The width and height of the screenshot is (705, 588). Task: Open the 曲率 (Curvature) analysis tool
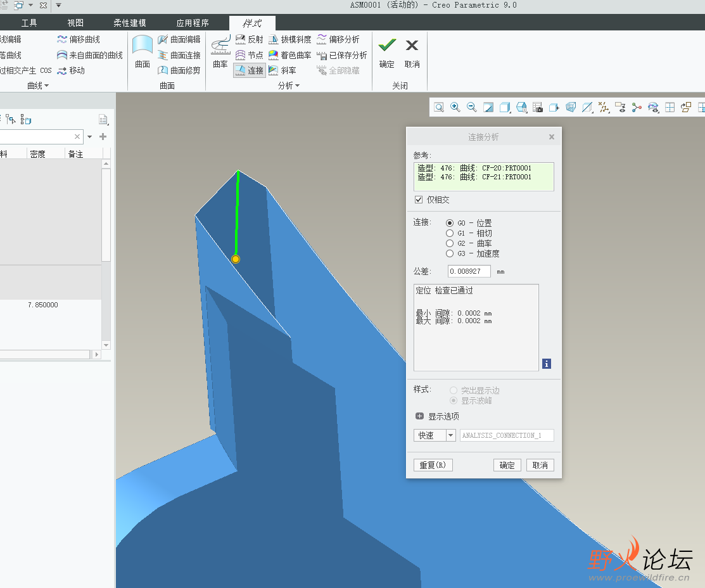220,52
